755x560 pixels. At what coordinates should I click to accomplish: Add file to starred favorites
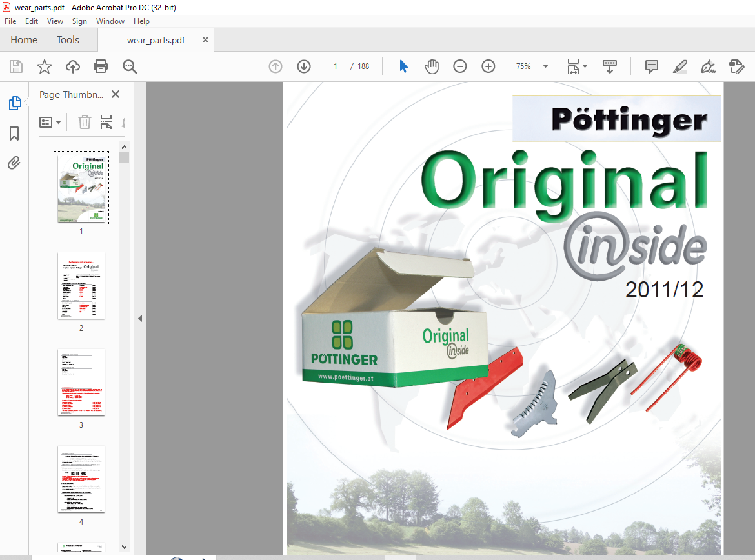45,66
